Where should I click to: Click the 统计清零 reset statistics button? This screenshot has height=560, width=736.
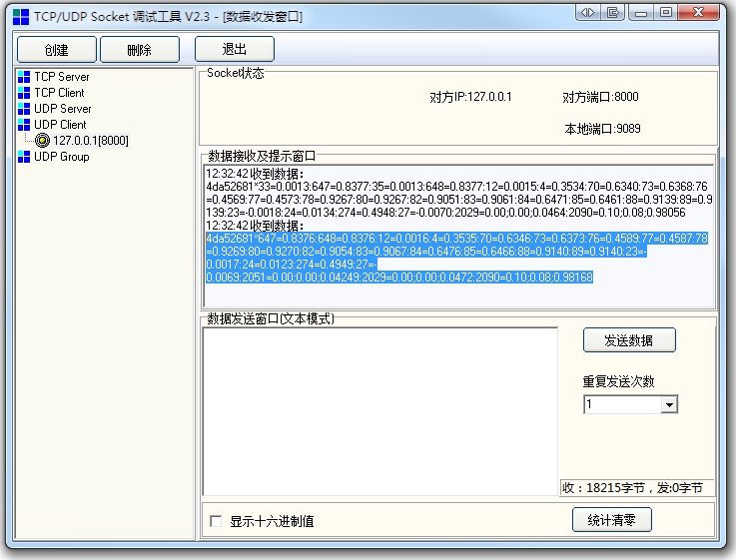[x=611, y=520]
